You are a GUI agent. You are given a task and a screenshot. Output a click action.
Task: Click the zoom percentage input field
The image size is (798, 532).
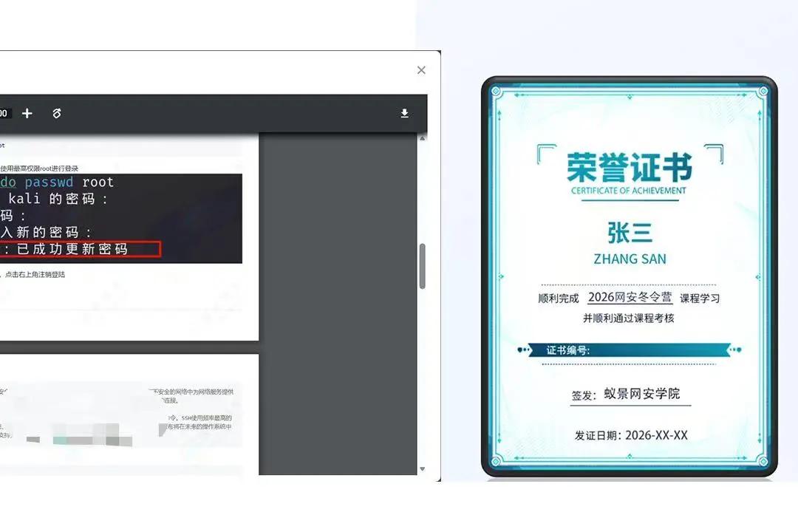click(4, 113)
